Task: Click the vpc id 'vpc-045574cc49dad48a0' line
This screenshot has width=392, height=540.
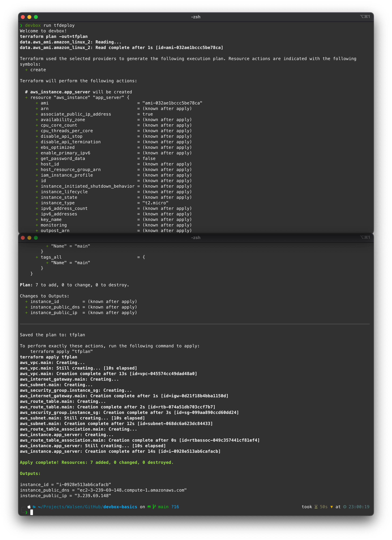Action: pos(109,374)
